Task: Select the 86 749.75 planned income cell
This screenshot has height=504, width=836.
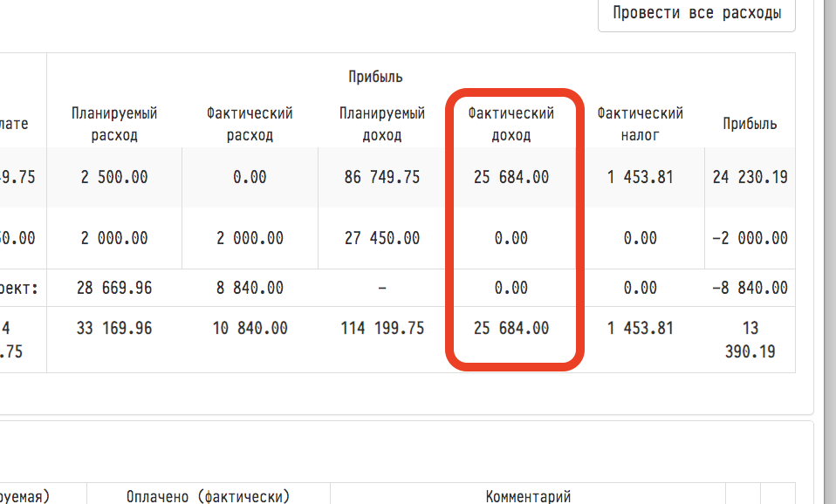Action: pyautogui.click(x=382, y=177)
